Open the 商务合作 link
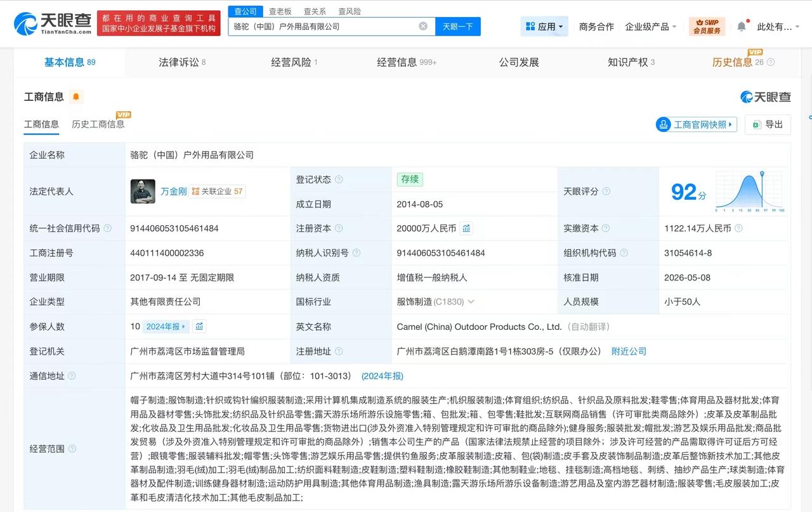 (596, 27)
